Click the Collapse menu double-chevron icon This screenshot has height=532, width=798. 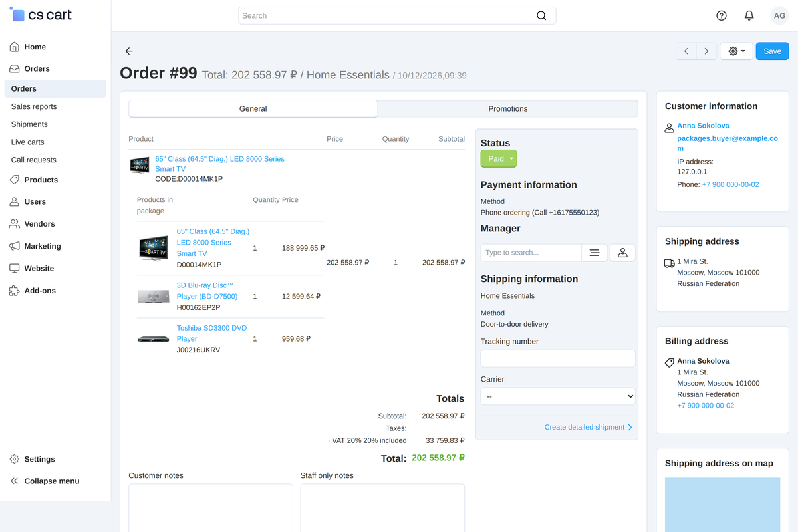[15, 481]
